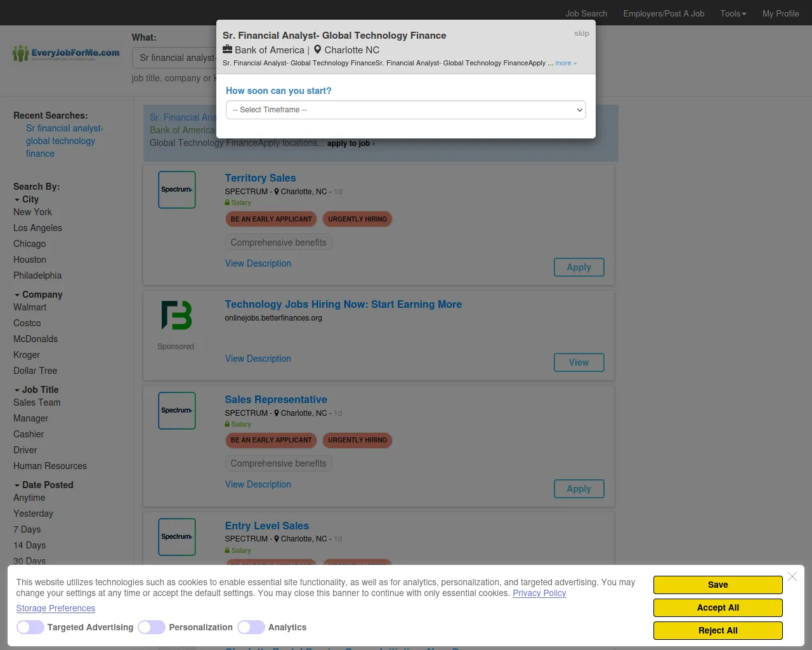The height and width of the screenshot is (650, 812).
Task: Open Entry Level Sales job title link
Action: (x=267, y=526)
